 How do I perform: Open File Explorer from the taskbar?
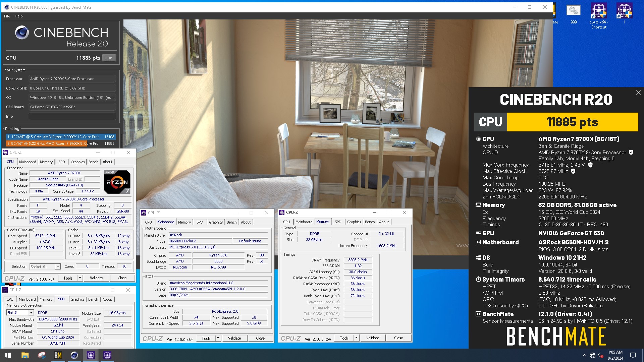click(25, 355)
